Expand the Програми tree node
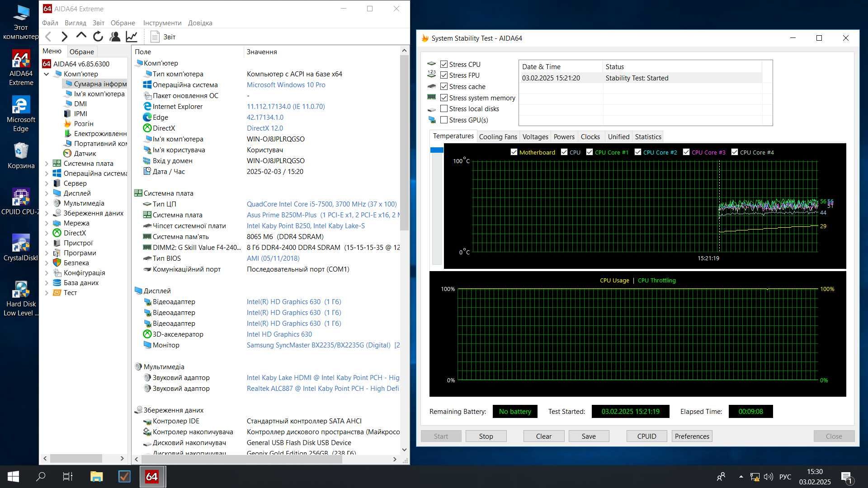Screen dimensions: 868x488 point(47,253)
